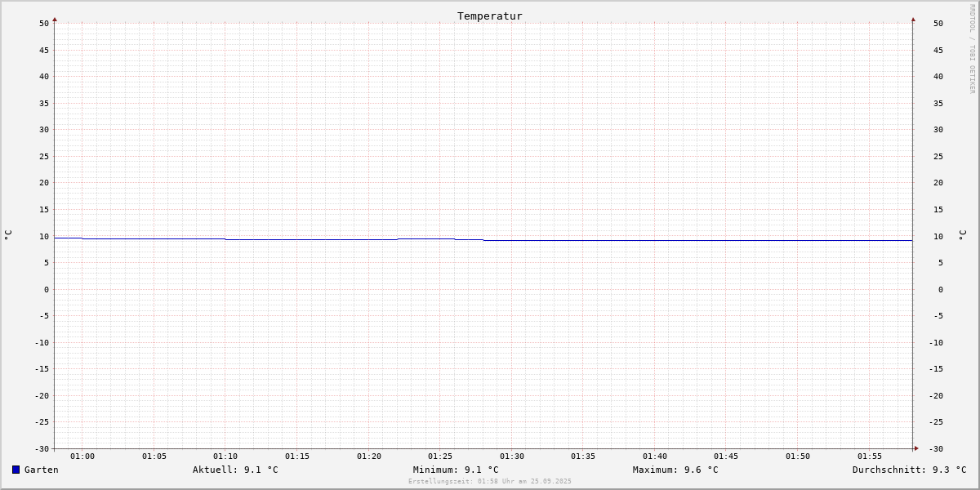The width and height of the screenshot is (980, 490).
Task: Click the °C unit label on left axis
Action: pyautogui.click(x=8, y=235)
